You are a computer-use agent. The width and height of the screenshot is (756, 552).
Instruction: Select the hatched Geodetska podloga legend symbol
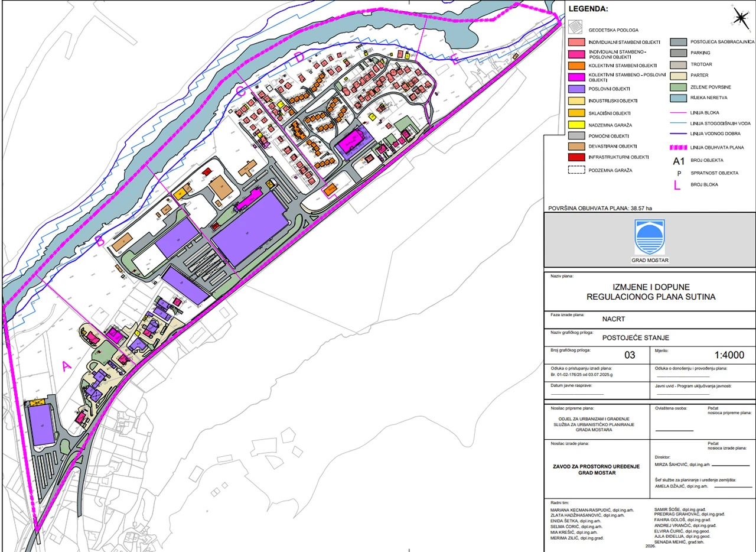[x=575, y=28]
